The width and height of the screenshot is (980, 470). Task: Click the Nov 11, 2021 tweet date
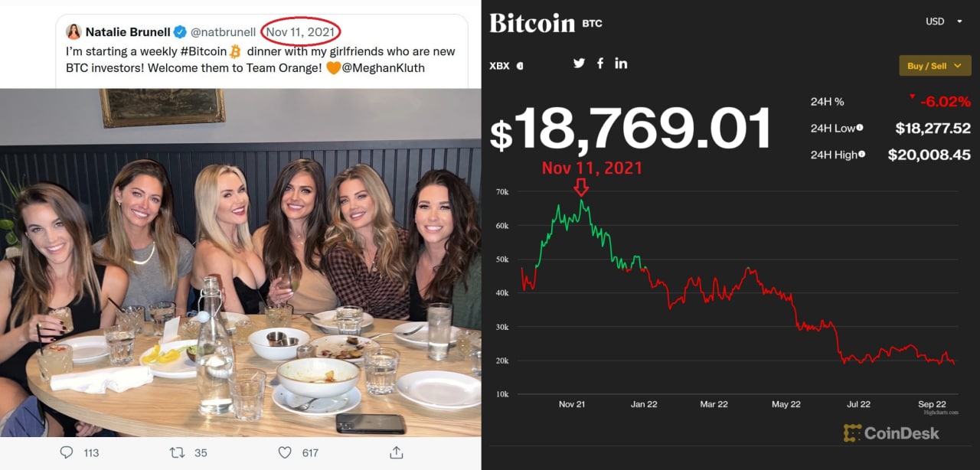tap(300, 32)
